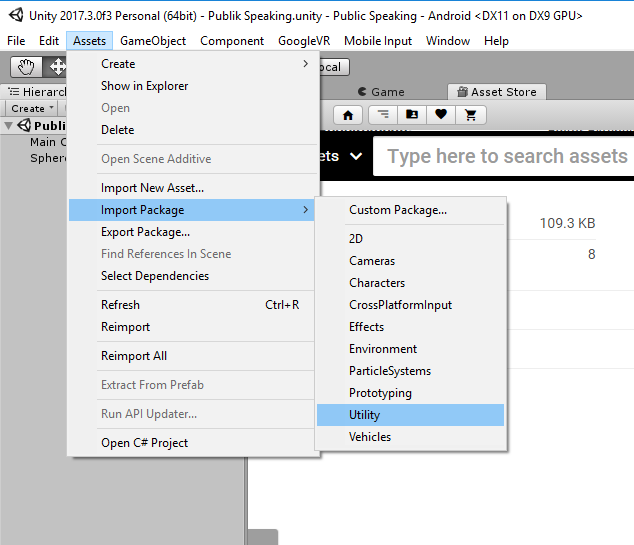
Task: Import the ParticleSystems package
Action: [410, 371]
